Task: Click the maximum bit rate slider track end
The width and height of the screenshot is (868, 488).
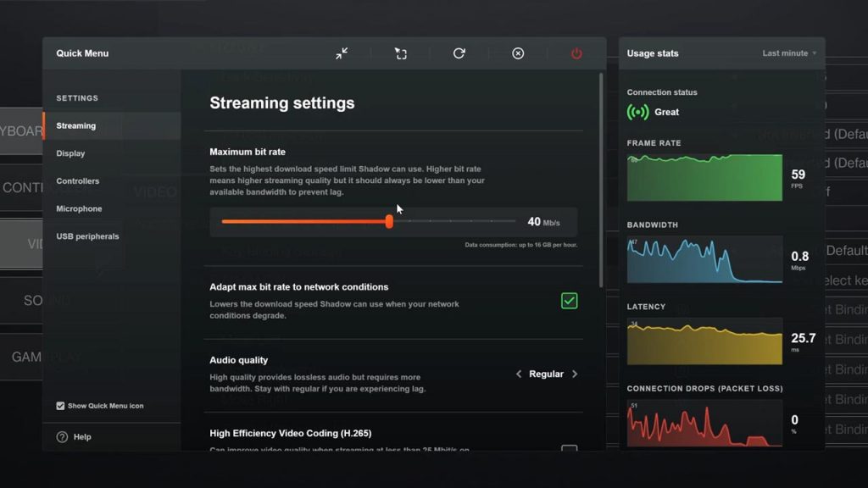Action: tap(513, 221)
